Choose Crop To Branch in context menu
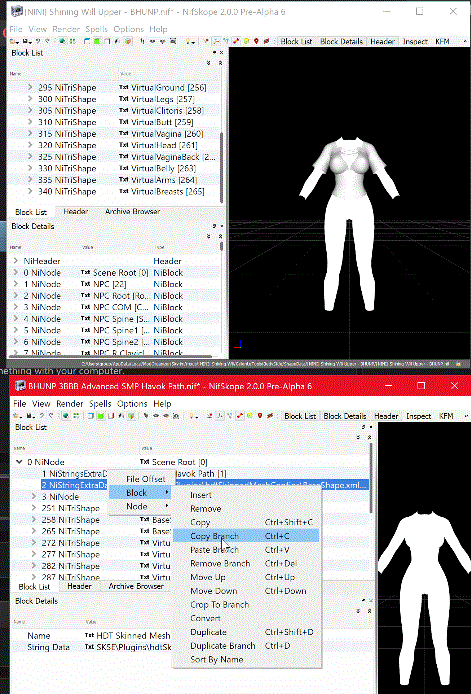471x694 pixels. click(x=246, y=604)
